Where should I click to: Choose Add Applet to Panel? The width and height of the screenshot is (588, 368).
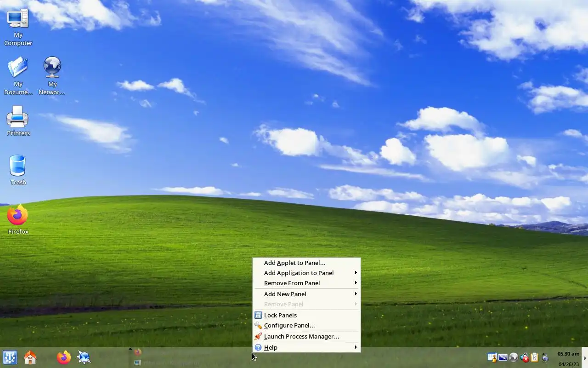tap(306, 263)
